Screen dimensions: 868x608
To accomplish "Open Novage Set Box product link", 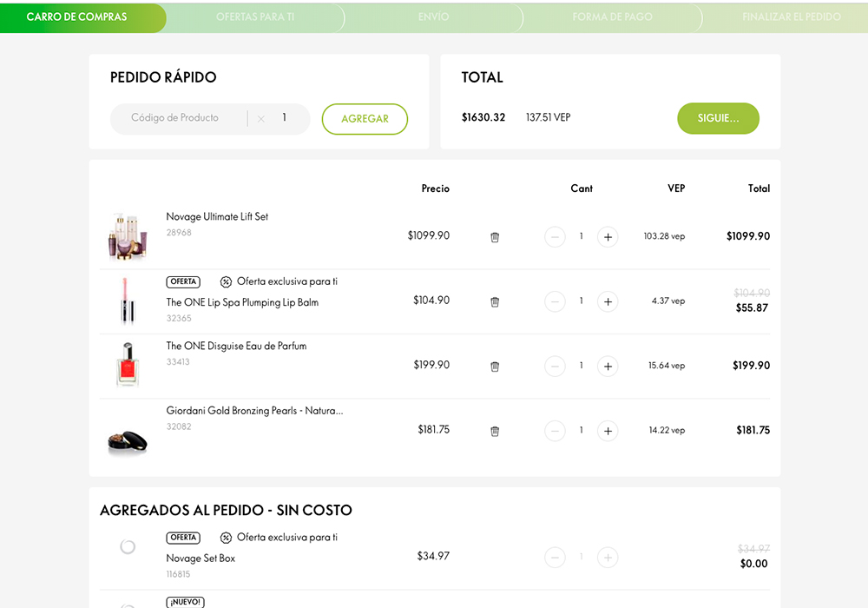I will click(x=201, y=558).
